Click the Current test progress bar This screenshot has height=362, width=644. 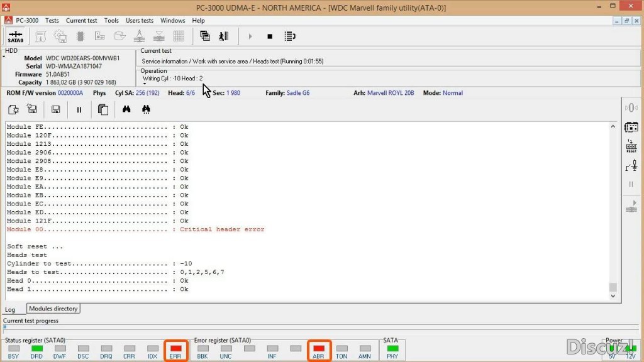[x=321, y=327]
